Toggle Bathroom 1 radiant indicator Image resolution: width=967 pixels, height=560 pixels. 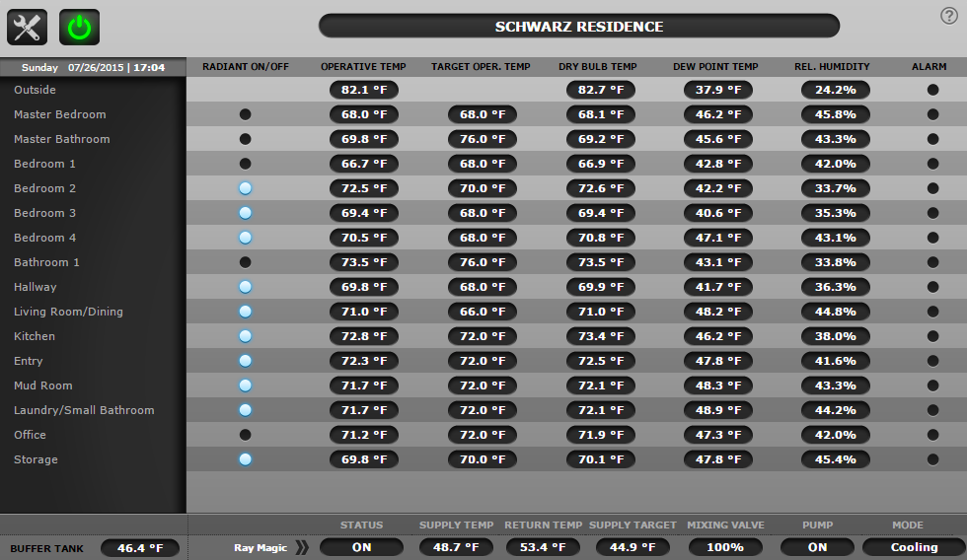click(x=246, y=262)
